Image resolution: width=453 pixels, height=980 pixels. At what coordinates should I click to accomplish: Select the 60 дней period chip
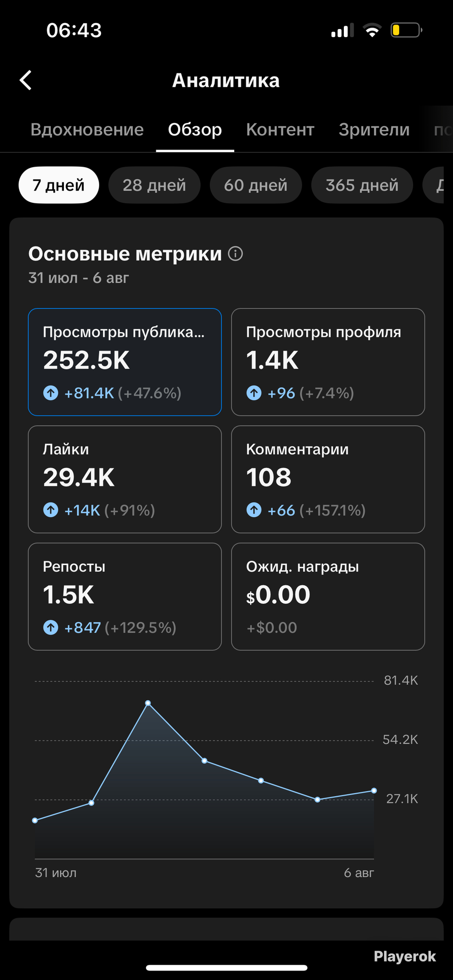point(256,185)
